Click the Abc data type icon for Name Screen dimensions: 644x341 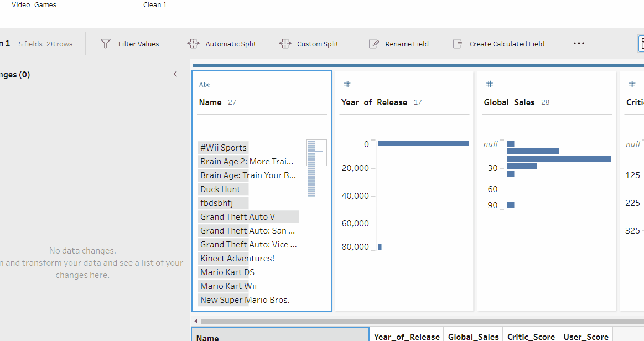(205, 85)
